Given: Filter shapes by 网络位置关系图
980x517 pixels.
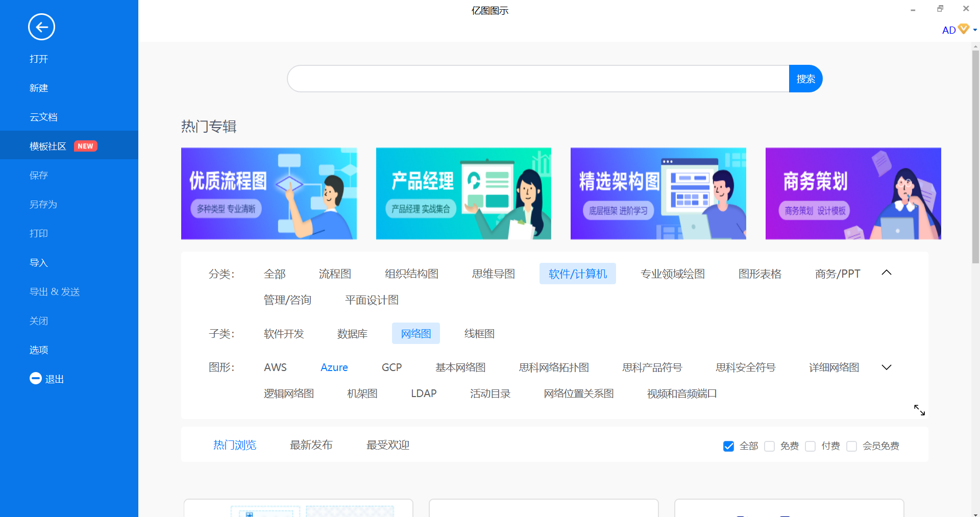Looking at the screenshot, I should [578, 393].
